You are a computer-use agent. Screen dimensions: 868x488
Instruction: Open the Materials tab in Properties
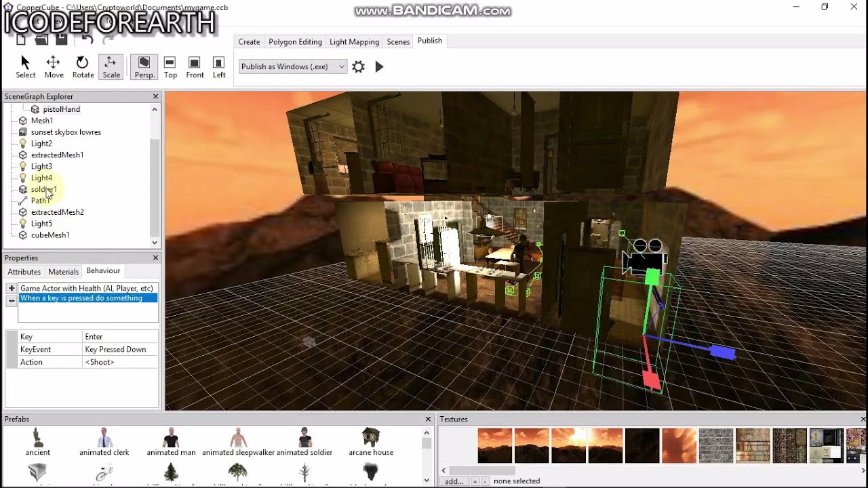(x=63, y=272)
